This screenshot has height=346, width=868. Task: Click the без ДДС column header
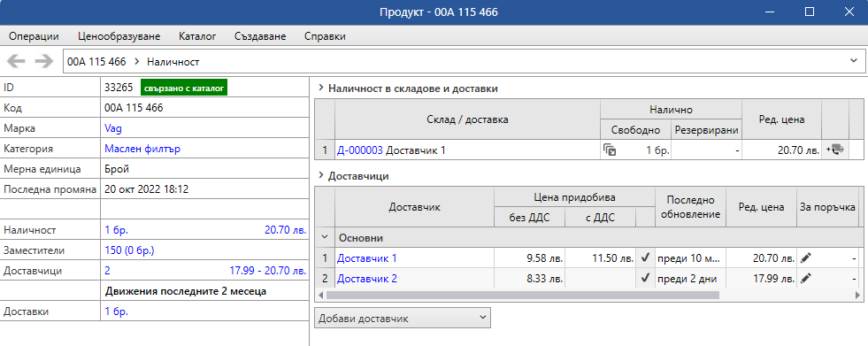tap(529, 218)
